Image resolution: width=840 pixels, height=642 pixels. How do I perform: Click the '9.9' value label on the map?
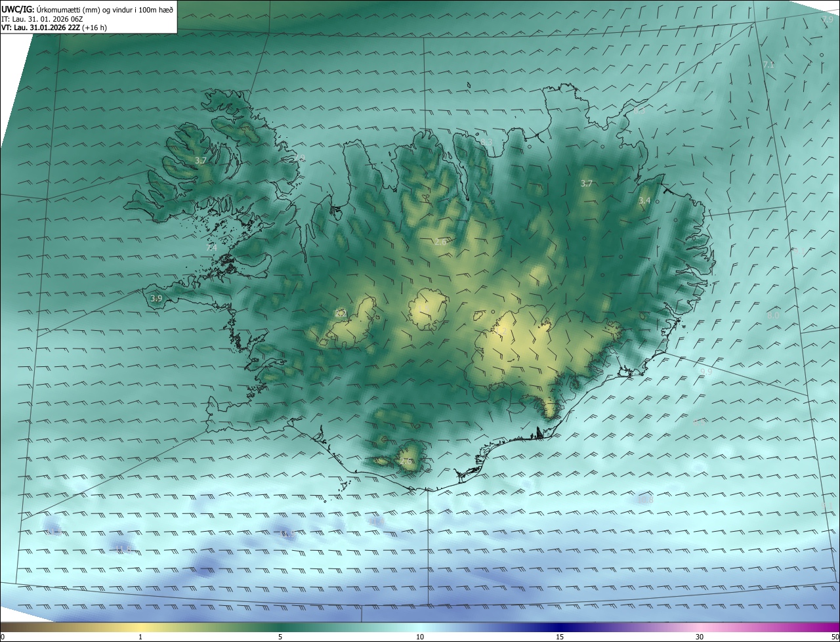(706, 372)
